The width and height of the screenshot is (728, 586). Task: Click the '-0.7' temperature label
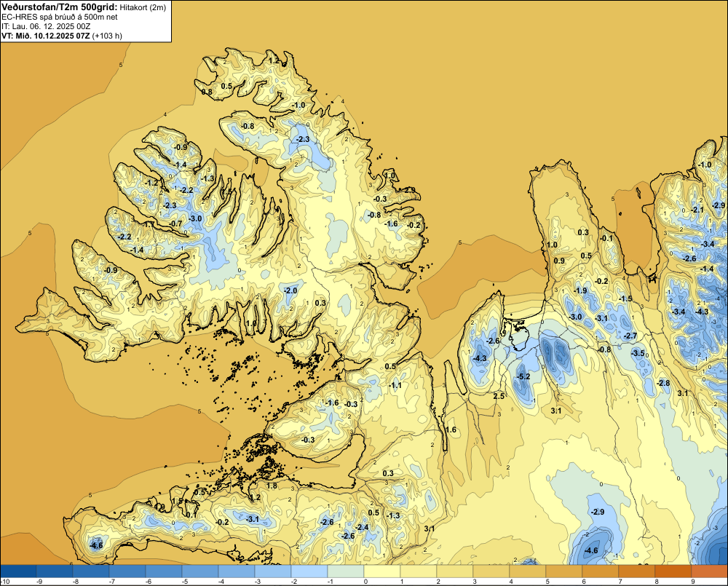pos(175,223)
